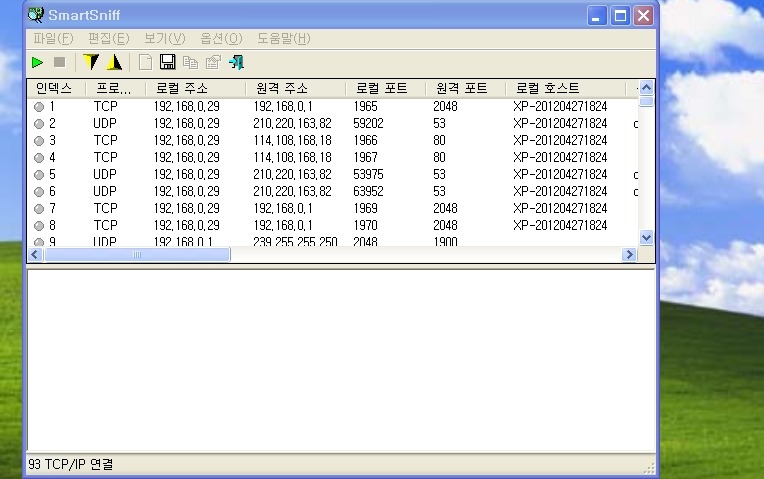Open the 도움말(H) menu
Viewport: 764px width, 479px height.
click(283, 38)
